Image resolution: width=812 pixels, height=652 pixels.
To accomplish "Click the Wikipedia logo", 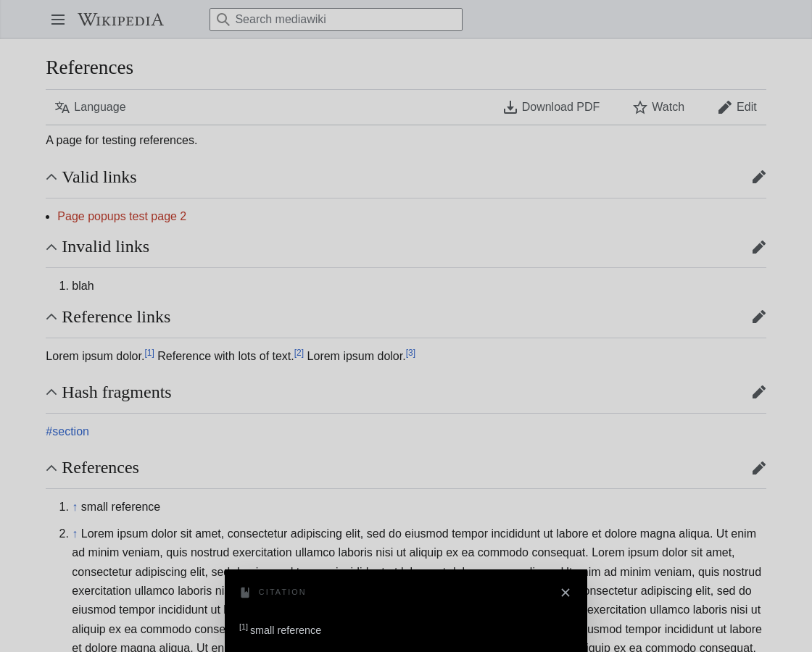I will coord(120,20).
